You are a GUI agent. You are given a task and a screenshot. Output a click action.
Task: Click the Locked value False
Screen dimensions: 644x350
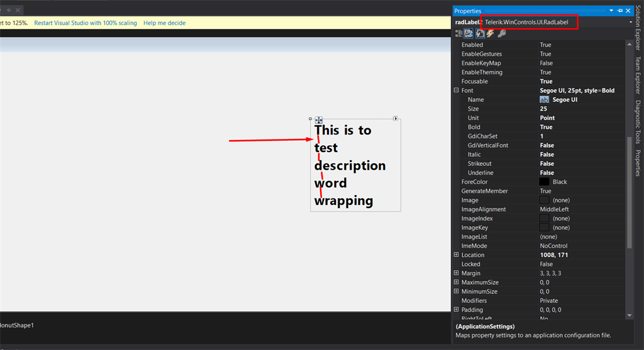[547, 265]
